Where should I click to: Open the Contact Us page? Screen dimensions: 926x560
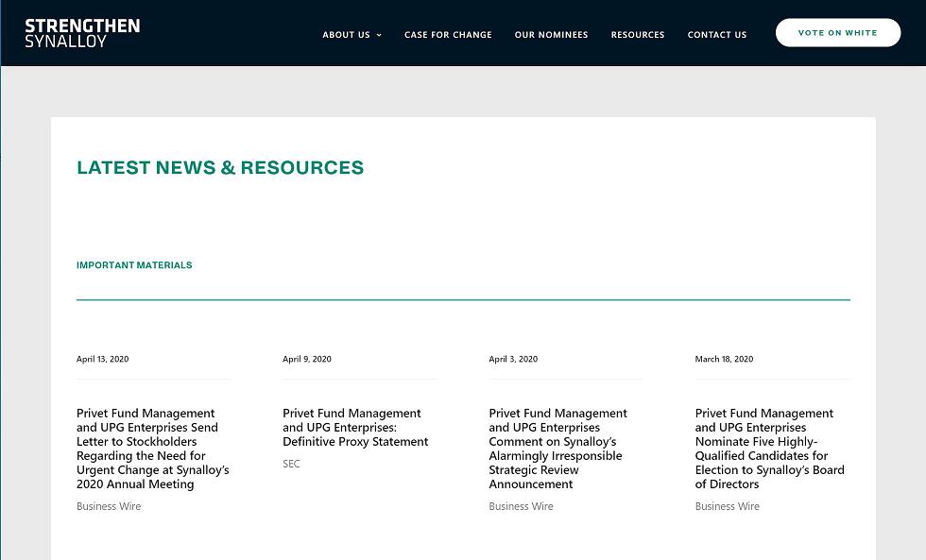pyautogui.click(x=716, y=35)
